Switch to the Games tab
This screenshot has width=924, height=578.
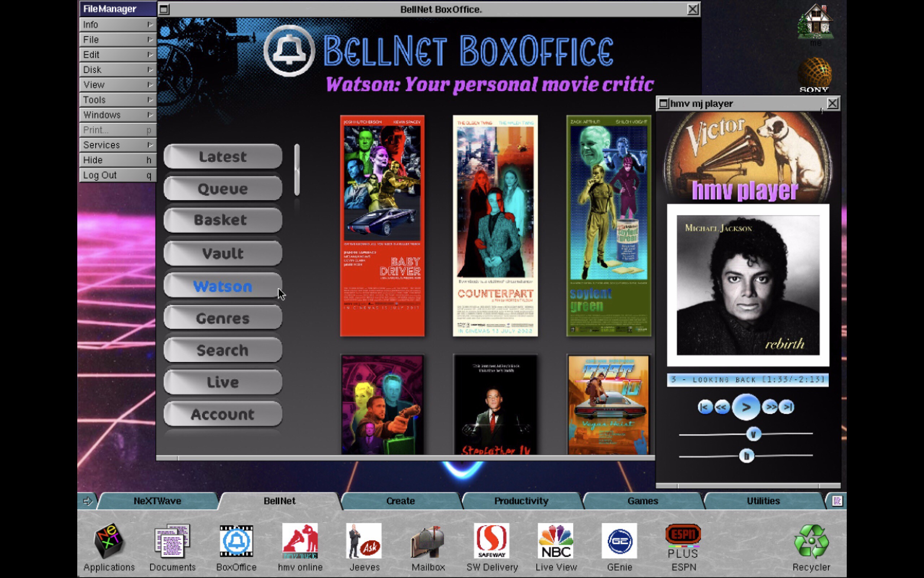click(642, 501)
